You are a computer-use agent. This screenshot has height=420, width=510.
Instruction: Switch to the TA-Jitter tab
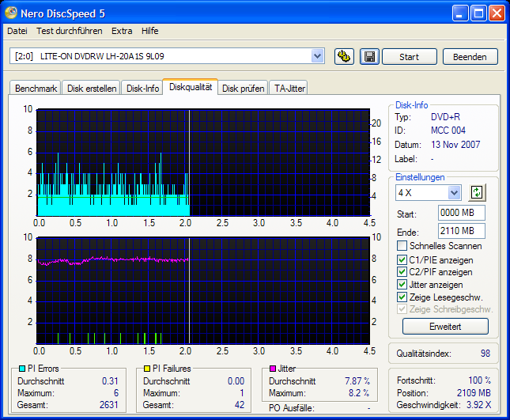[x=289, y=89]
